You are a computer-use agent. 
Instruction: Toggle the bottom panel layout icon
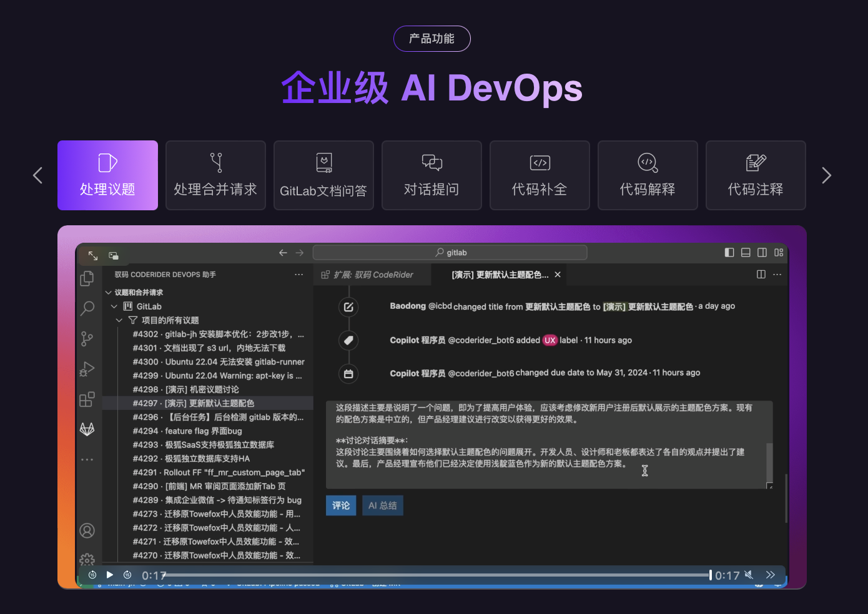tap(746, 253)
